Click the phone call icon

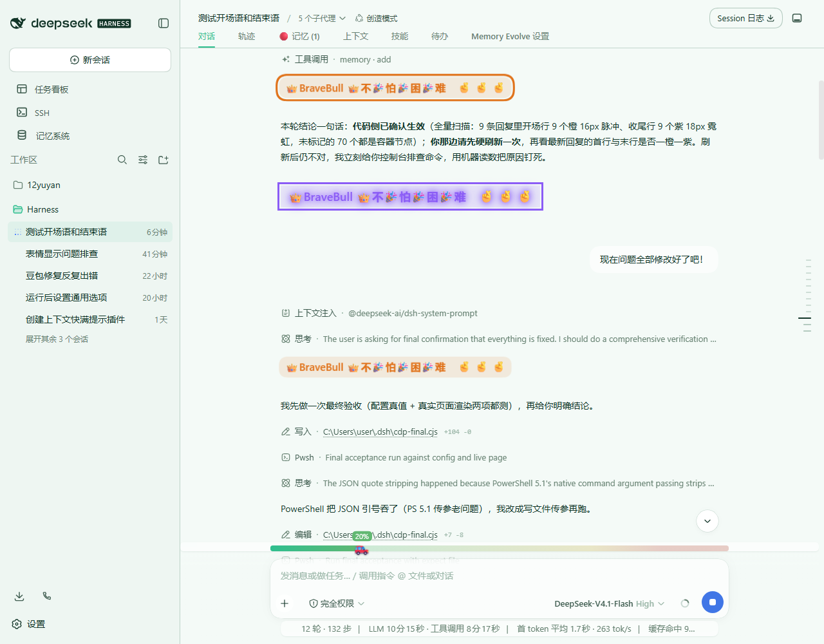(x=47, y=596)
